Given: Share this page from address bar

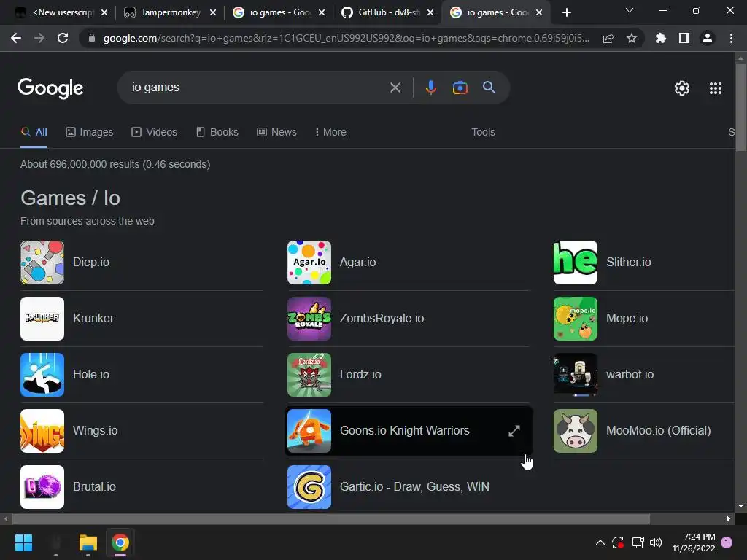Looking at the screenshot, I should [x=608, y=38].
